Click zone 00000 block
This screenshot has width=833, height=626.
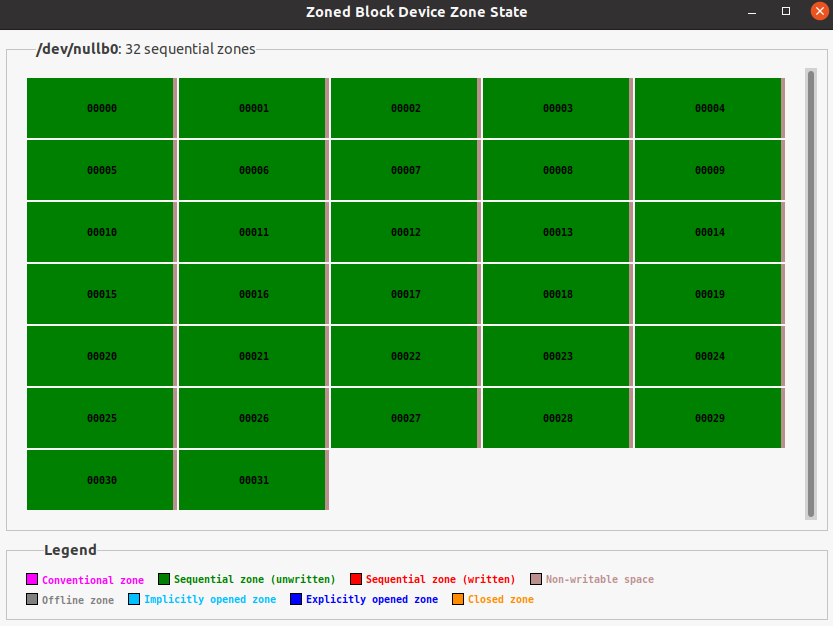(x=101, y=108)
